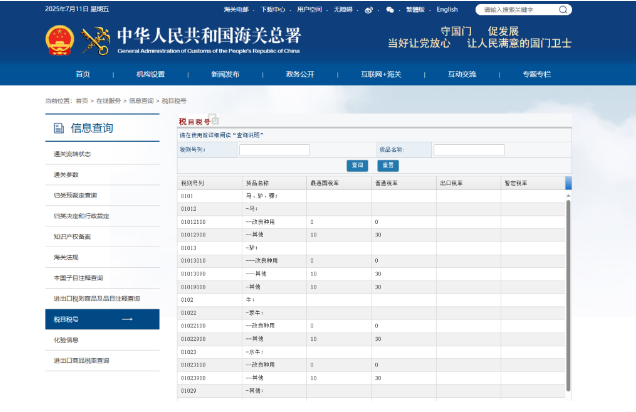This screenshot has width=636, height=412.
Task: Open 互动交流 navigation menu
Action: 462,74
